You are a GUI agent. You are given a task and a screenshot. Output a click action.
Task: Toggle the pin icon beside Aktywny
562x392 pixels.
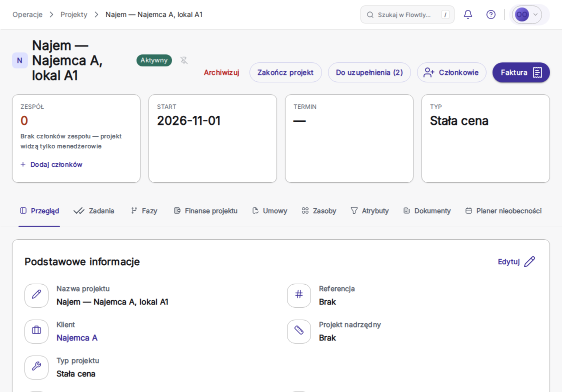[184, 60]
